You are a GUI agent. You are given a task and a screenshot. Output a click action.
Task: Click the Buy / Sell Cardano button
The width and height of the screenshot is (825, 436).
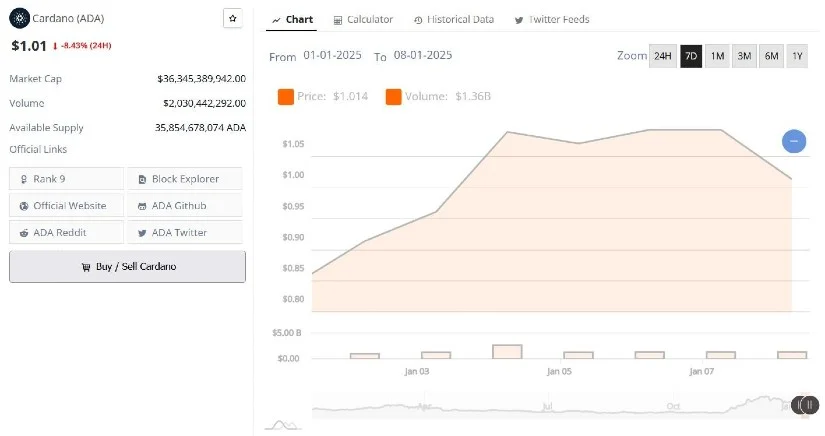tap(127, 267)
